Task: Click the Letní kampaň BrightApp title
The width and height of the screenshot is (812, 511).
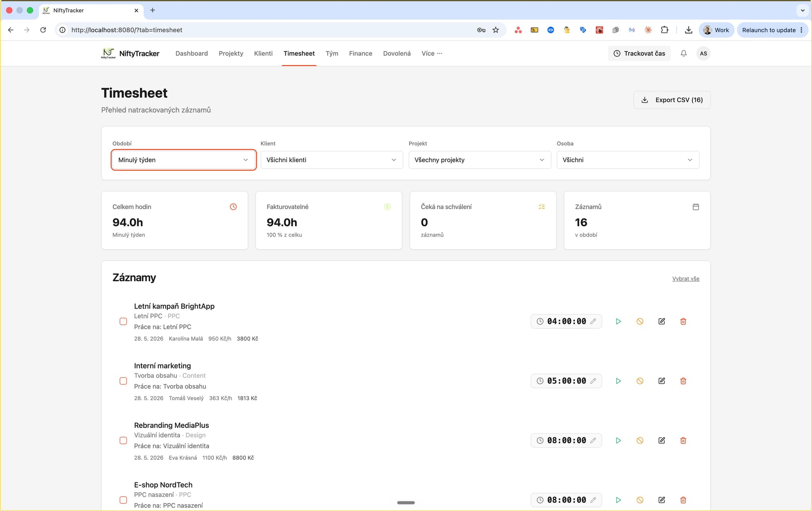Action: tap(174, 306)
